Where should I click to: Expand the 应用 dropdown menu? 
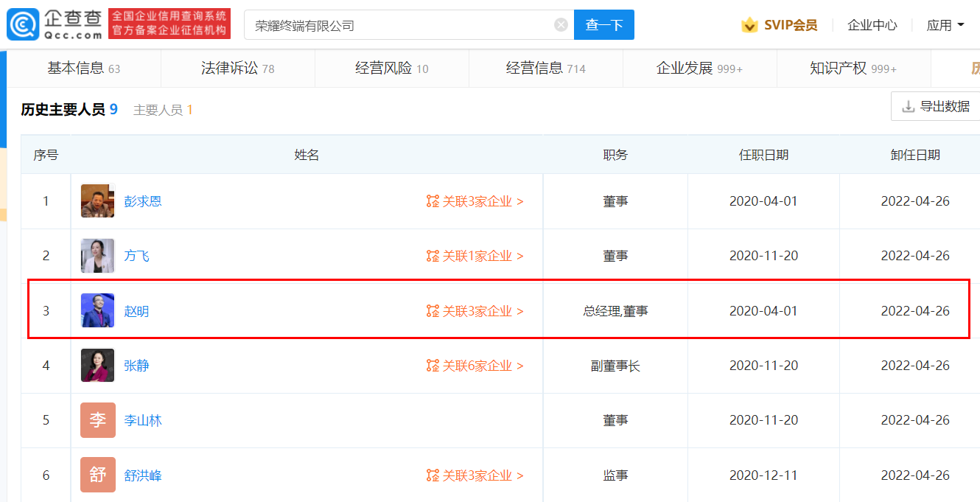tap(945, 25)
